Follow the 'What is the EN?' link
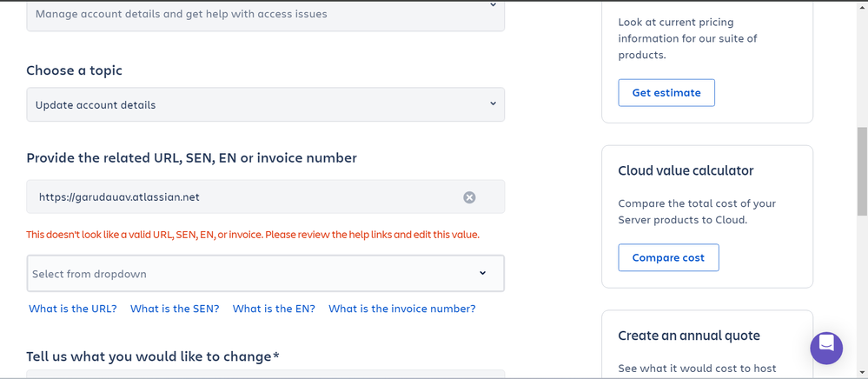 (x=274, y=309)
